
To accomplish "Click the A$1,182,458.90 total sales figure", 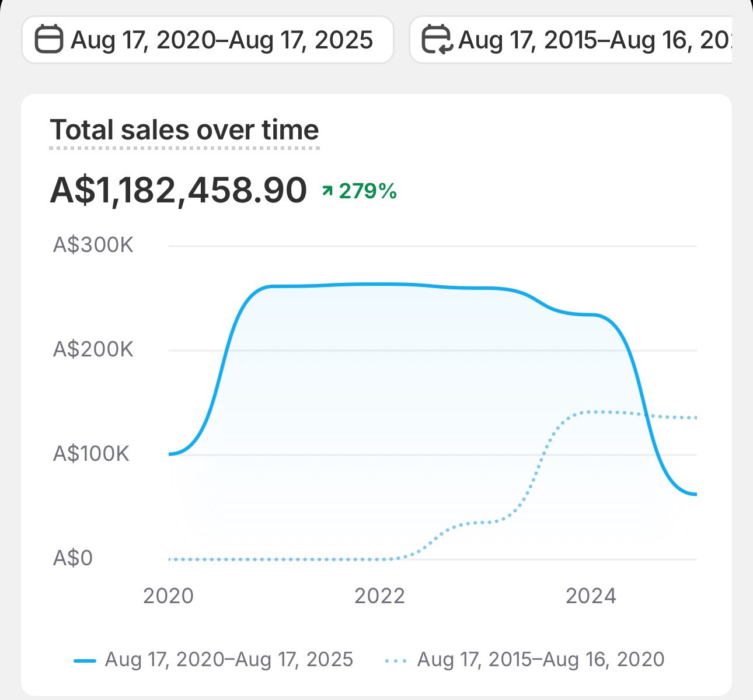I will click(x=178, y=190).
